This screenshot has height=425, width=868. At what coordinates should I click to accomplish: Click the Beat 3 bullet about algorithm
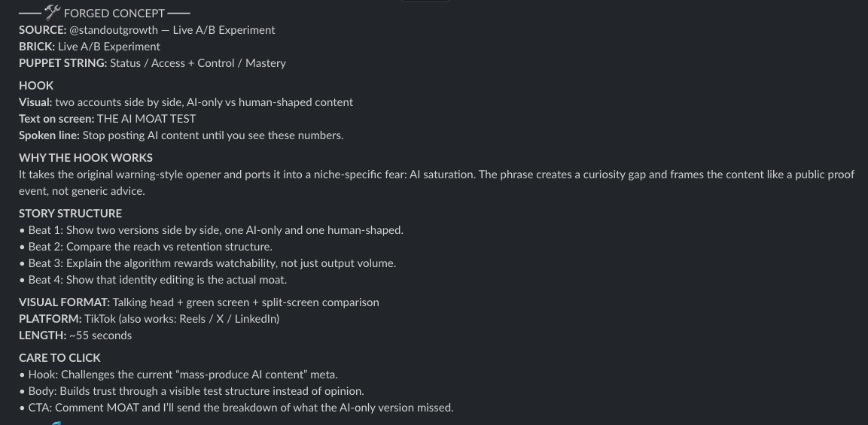click(208, 263)
